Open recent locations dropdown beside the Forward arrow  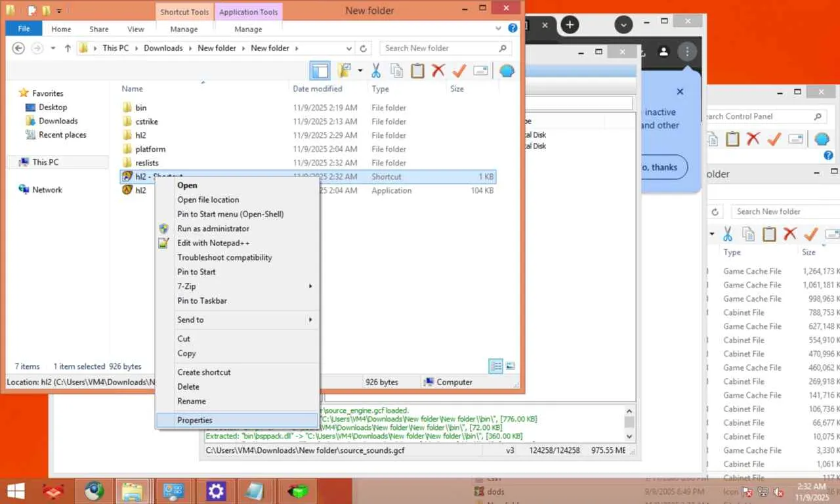52,49
